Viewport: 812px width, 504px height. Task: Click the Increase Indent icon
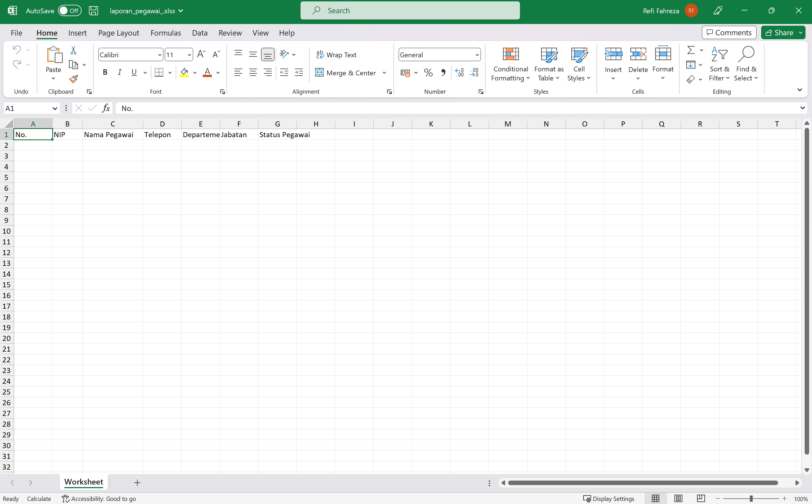pyautogui.click(x=299, y=72)
